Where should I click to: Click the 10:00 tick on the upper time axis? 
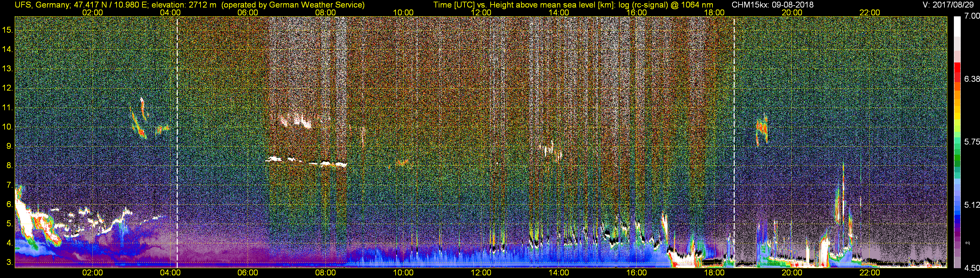tap(403, 12)
